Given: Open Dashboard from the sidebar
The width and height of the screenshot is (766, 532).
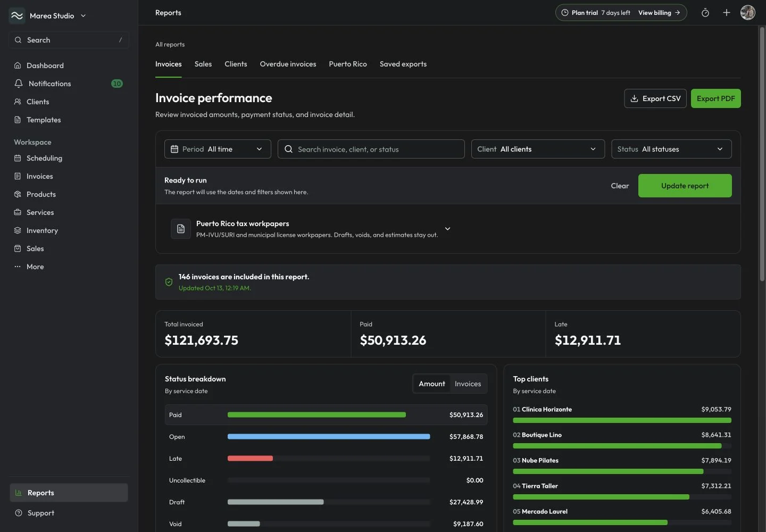Looking at the screenshot, I should tap(69, 65).
